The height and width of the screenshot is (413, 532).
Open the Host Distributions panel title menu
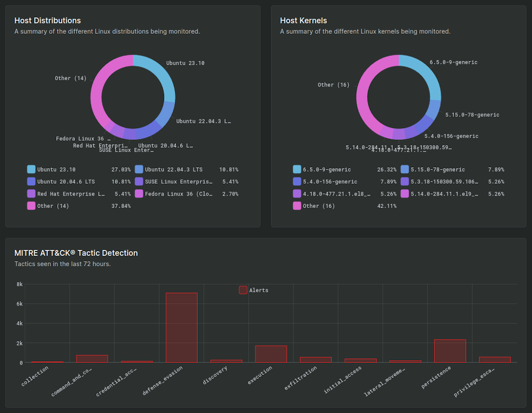47,20
